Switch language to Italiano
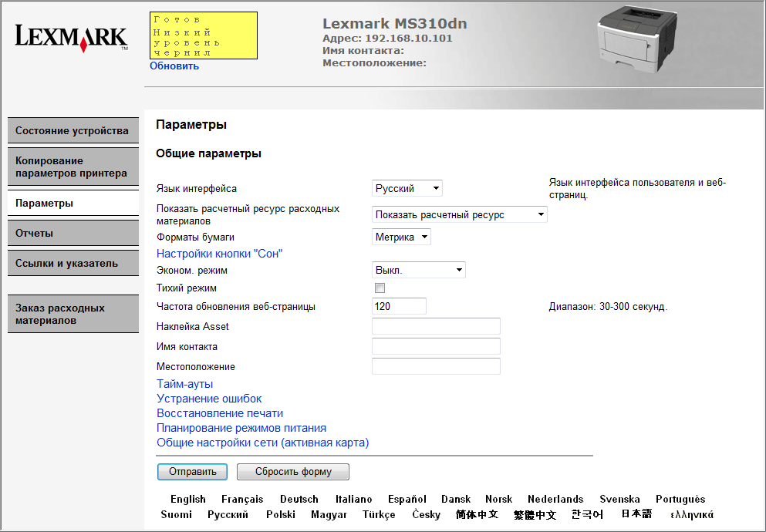Image resolution: width=766 pixels, height=532 pixels. pos(354,499)
